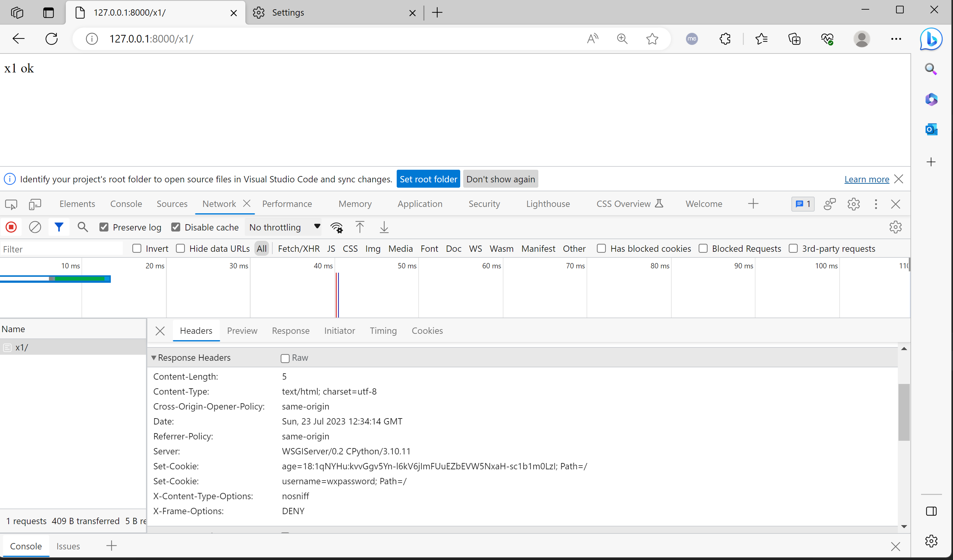Viewport: 953px width, 560px height.
Task: Click the stop recording network log icon
Action: coord(11,227)
